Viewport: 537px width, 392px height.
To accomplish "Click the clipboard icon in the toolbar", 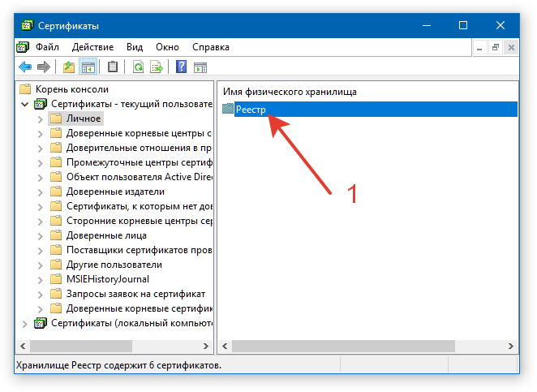I will (113, 67).
